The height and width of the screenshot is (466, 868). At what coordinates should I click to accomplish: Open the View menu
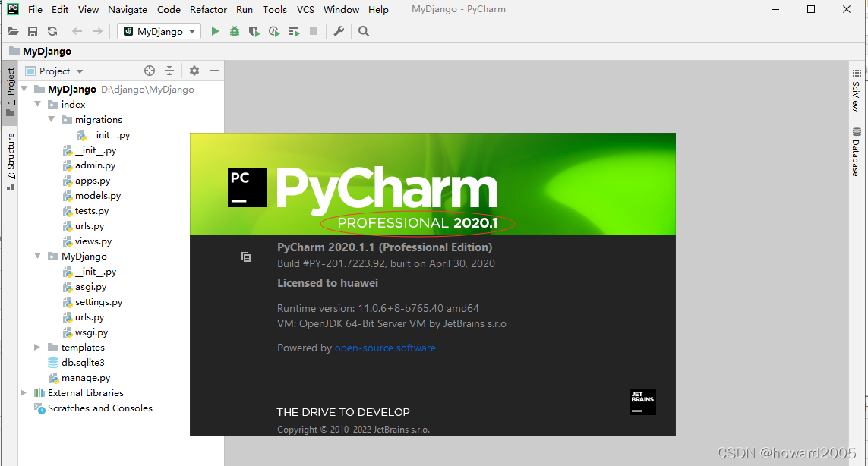tap(88, 9)
